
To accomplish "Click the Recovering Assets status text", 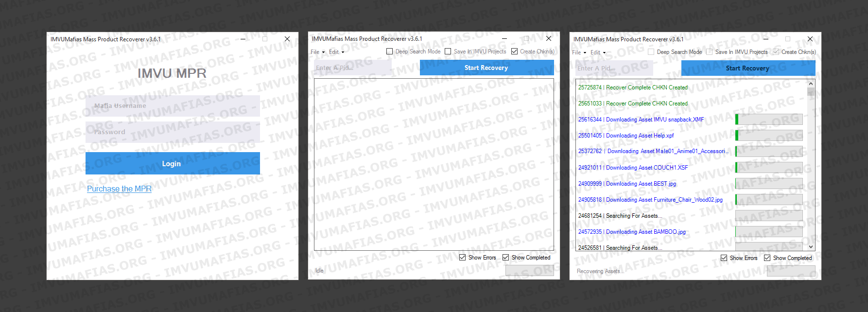I will (600, 271).
